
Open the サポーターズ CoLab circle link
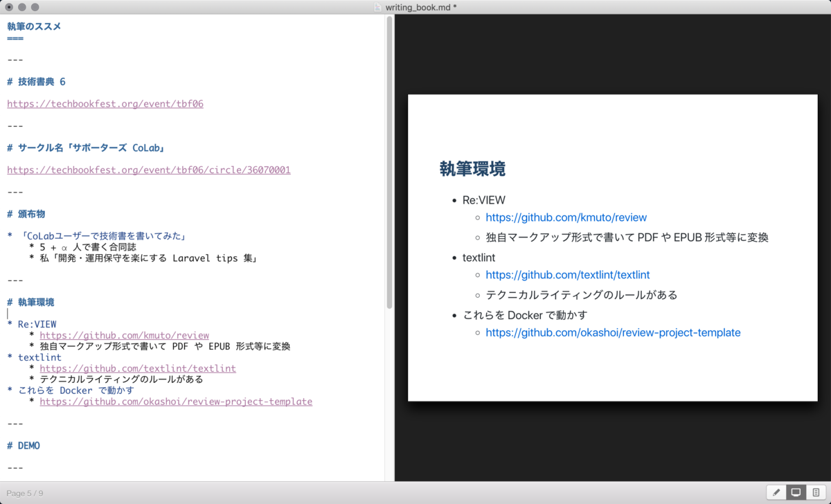[x=148, y=170]
